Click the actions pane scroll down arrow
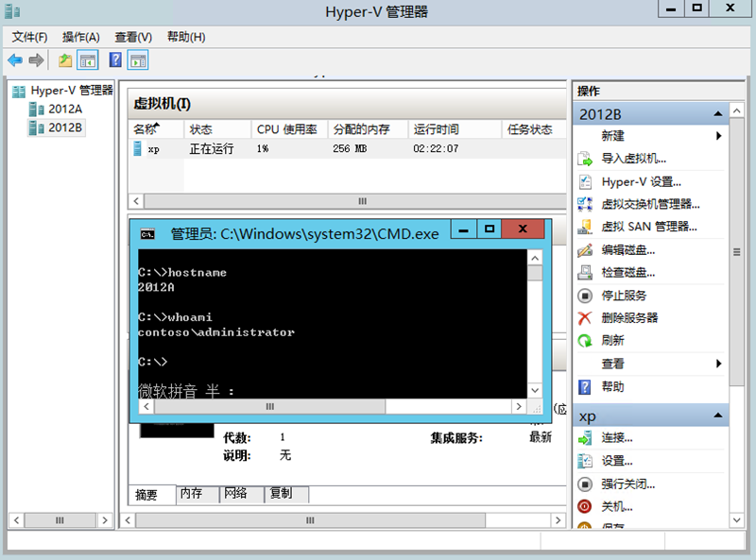This screenshot has height=560, width=756. 736,520
